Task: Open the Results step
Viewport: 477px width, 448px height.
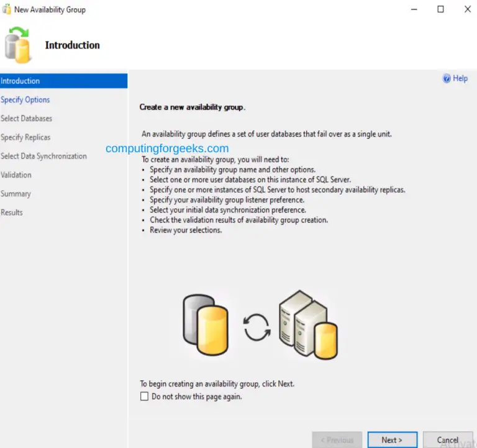Action: (12, 213)
